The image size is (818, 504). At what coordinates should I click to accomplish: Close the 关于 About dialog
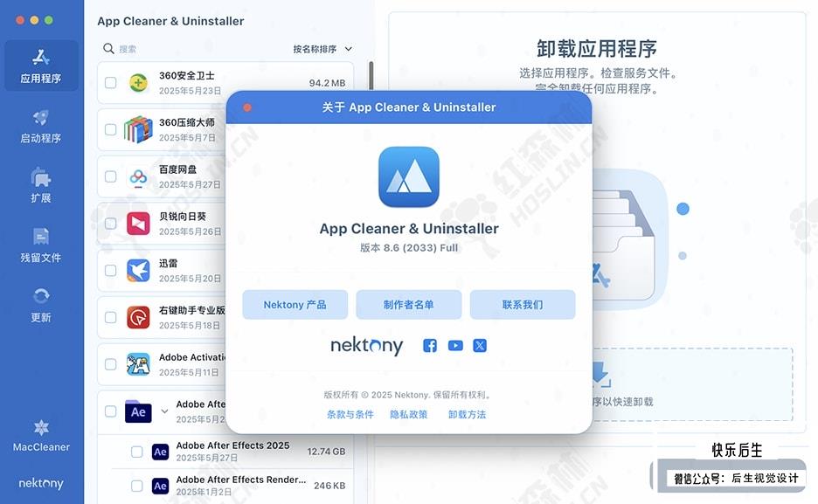click(x=247, y=107)
